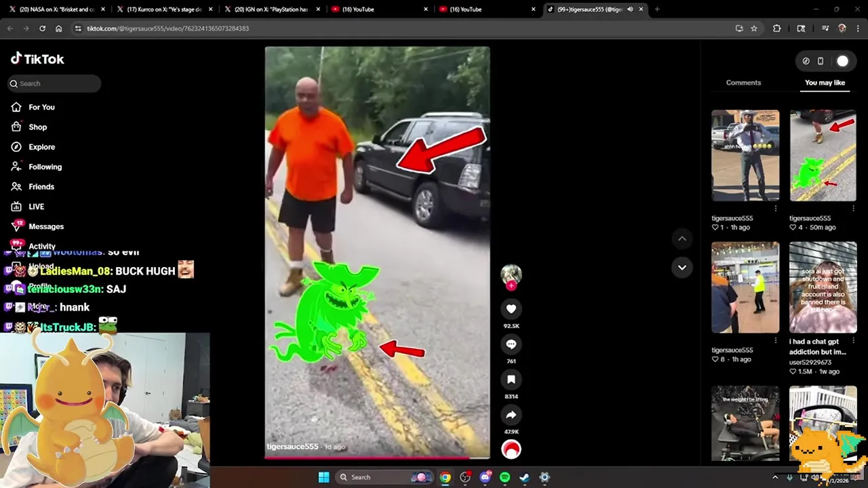Open the Chrome profile avatar
This screenshot has height=488, width=868.
click(842, 28)
